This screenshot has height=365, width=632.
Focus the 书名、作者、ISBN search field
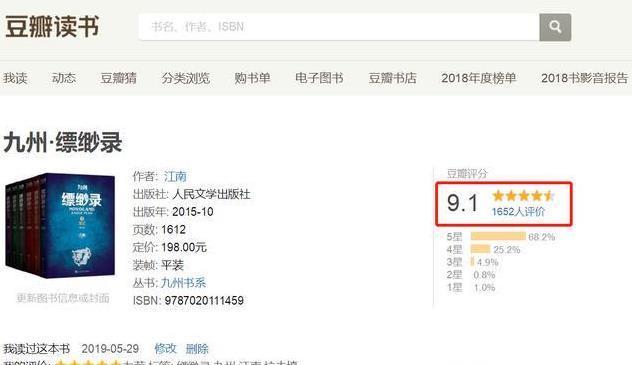coord(339,27)
